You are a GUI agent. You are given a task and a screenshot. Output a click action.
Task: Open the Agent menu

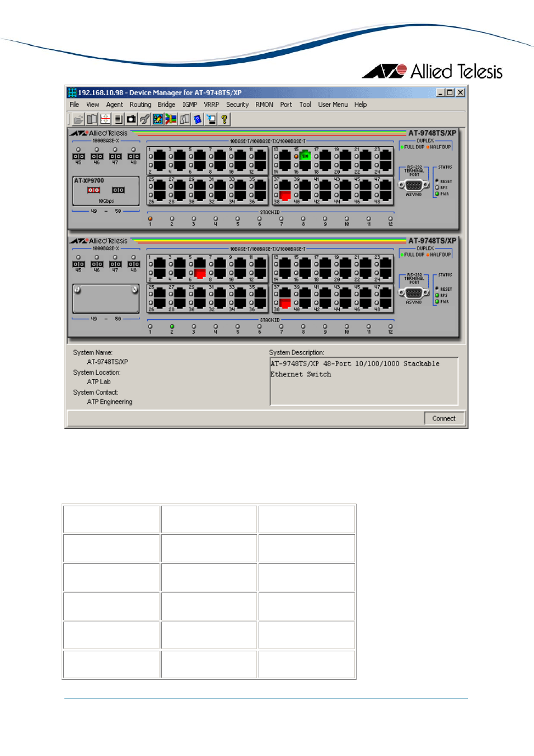click(114, 105)
